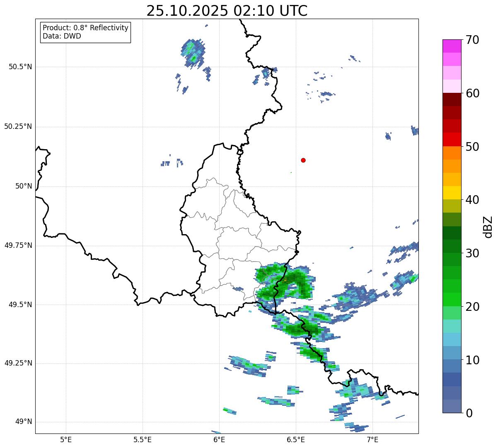Click the 50°N latitude label
The image size is (498, 448).
tap(24, 186)
